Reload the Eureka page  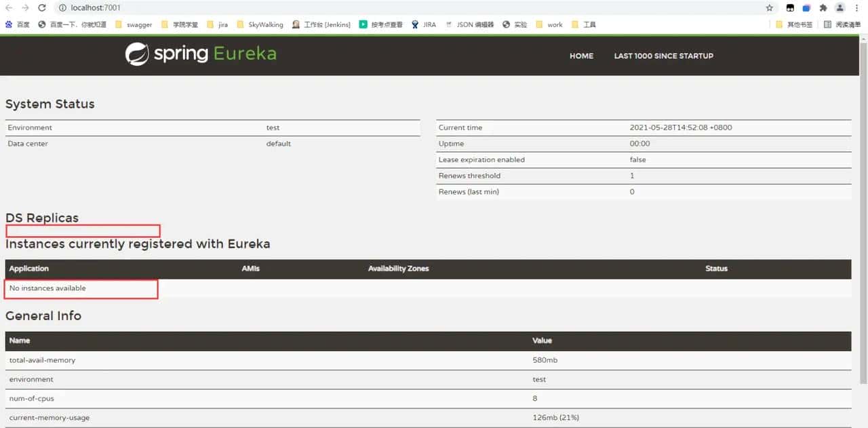pos(41,7)
